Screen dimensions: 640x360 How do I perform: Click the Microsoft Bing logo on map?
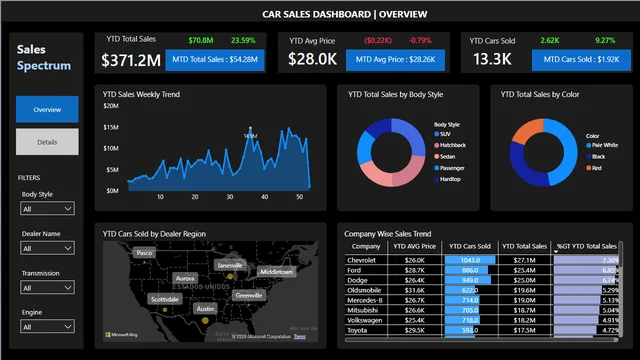tap(122, 335)
